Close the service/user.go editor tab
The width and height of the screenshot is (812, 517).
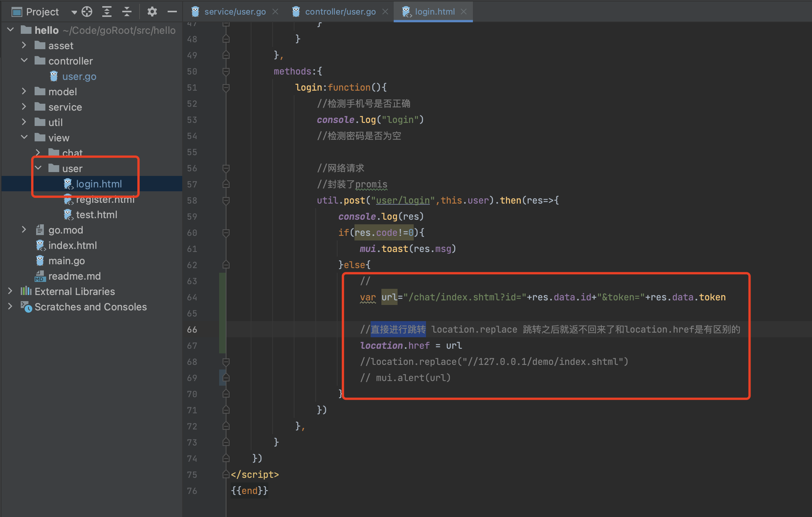pos(275,12)
